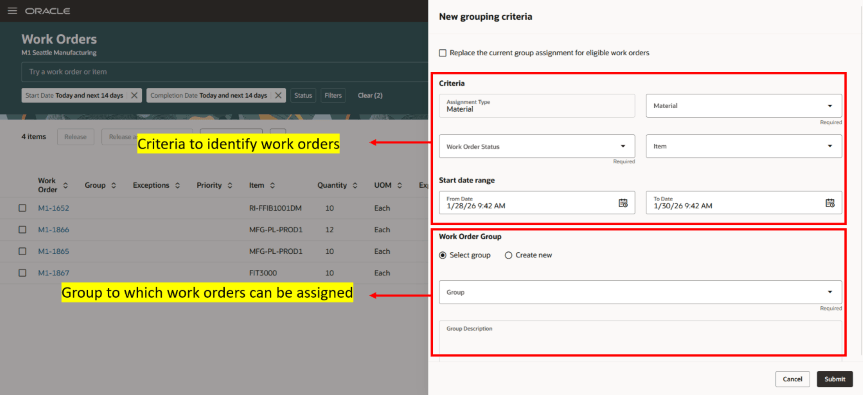This screenshot has width=863, height=395.
Task: Click the Release button
Action: click(75, 137)
